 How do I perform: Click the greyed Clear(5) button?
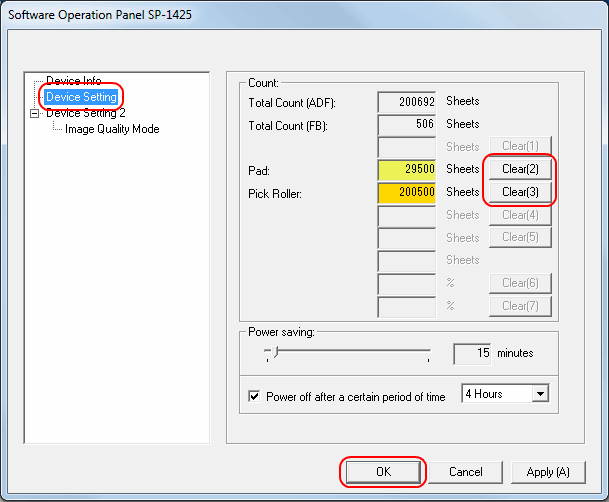[x=520, y=237]
